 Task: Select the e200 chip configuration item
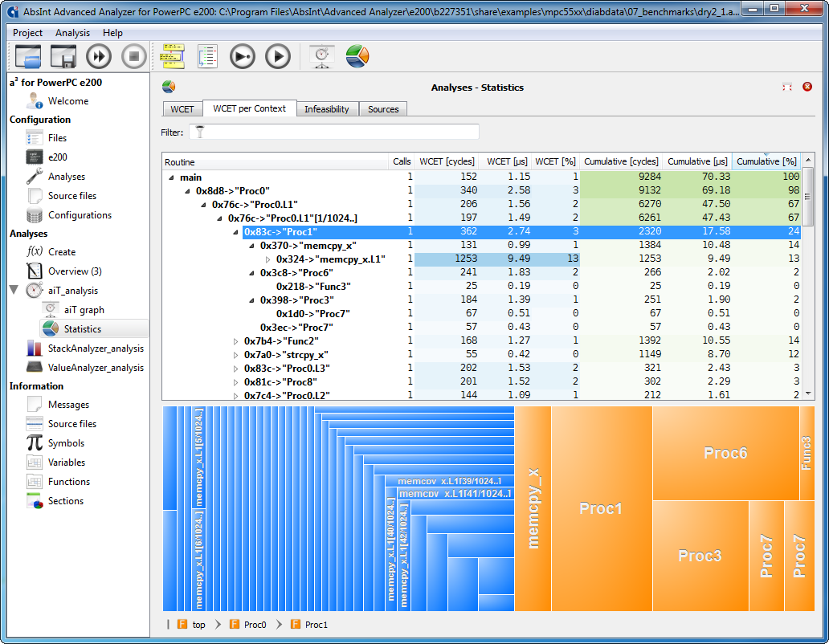click(58, 157)
